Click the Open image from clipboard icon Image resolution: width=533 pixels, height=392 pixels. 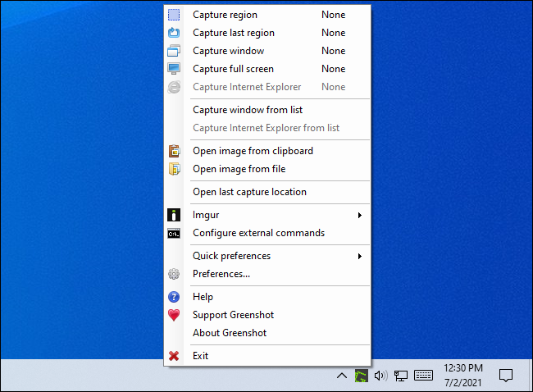(174, 151)
